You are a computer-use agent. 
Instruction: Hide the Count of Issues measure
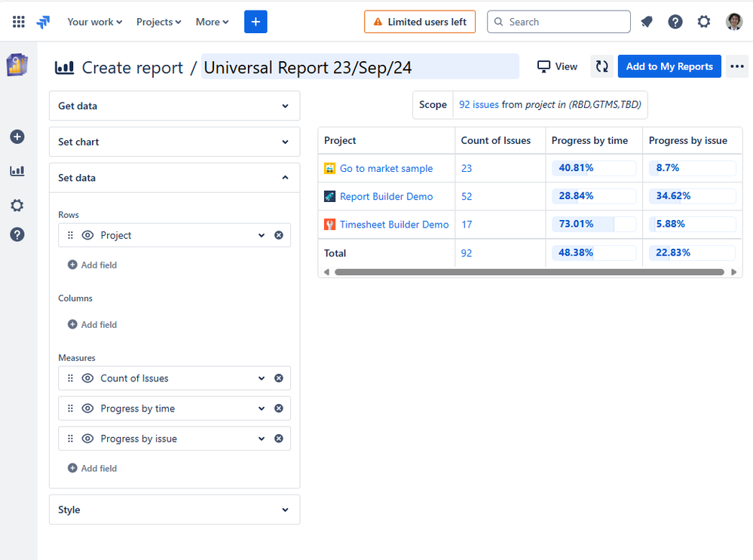(x=87, y=378)
